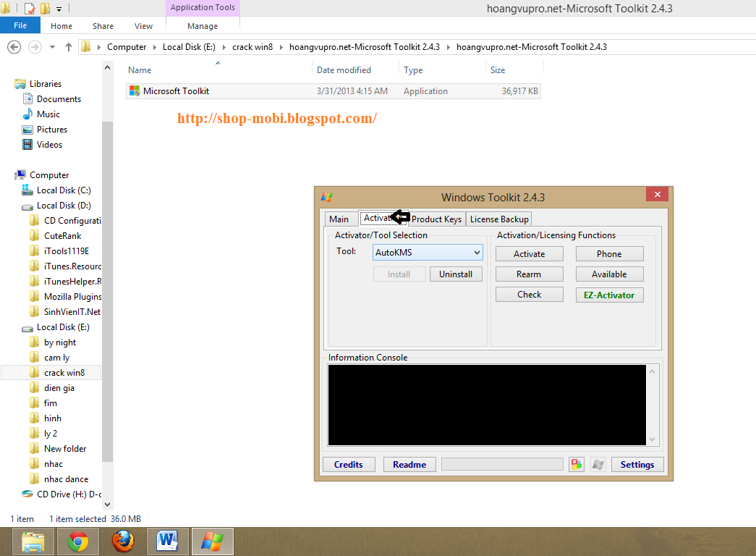Expand breadcrumb arrow before Computer
756x556 pixels.
99,47
